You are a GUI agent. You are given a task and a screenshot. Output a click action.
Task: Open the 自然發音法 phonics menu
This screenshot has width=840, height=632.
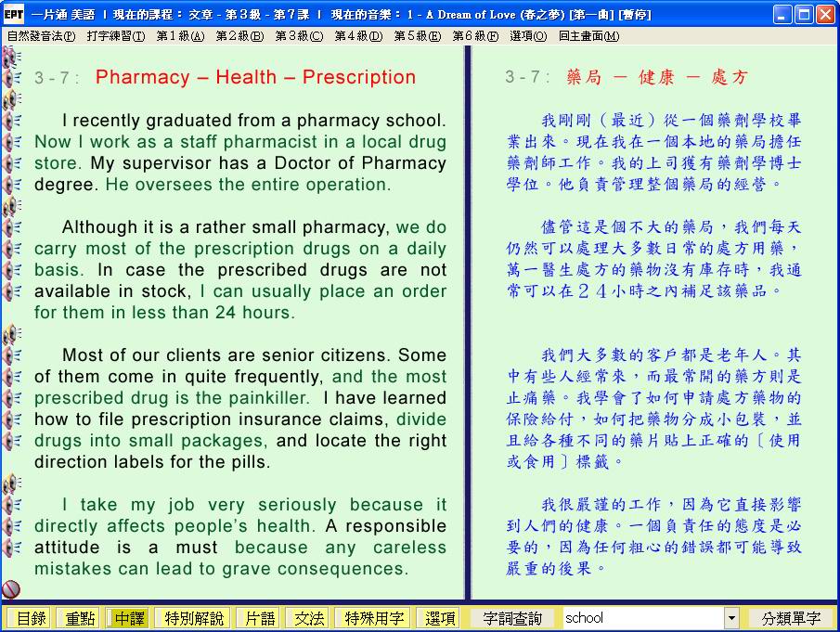coord(41,36)
